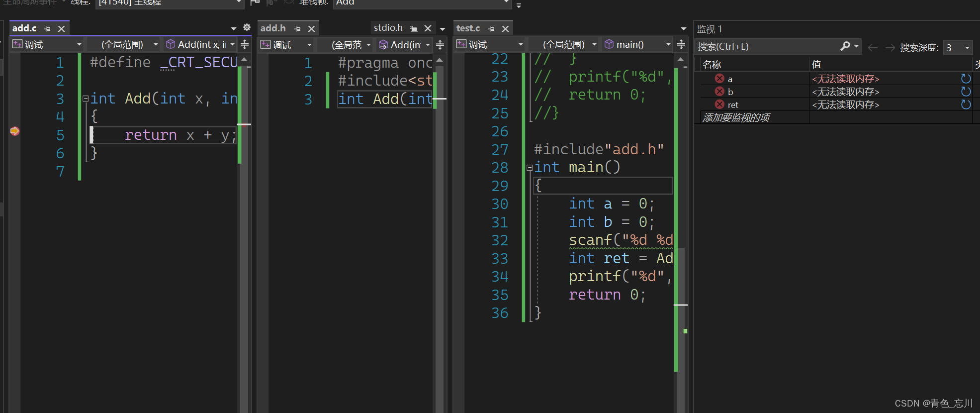This screenshot has width=980, height=413.
Task: Select watch row for variable a
Action: pyautogui.click(x=837, y=79)
